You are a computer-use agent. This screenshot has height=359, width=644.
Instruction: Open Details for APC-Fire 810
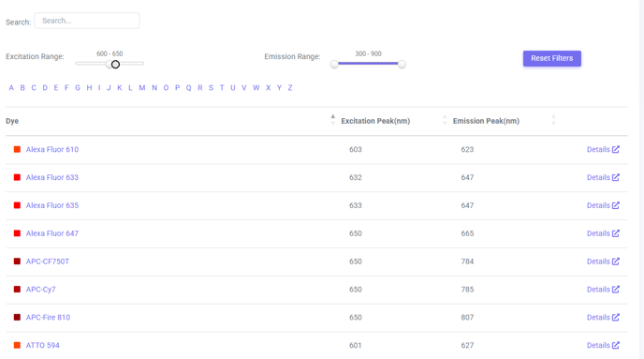point(603,317)
